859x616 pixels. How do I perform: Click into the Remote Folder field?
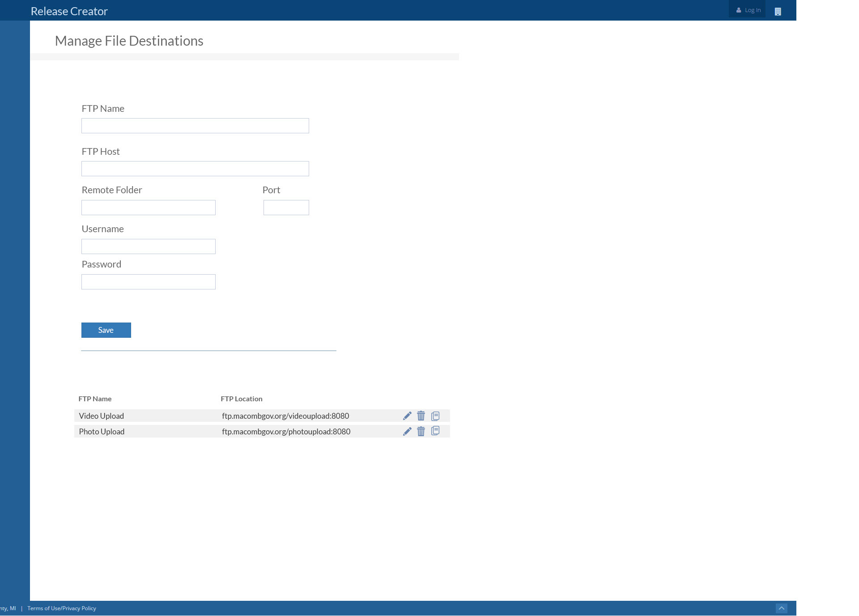click(x=149, y=208)
